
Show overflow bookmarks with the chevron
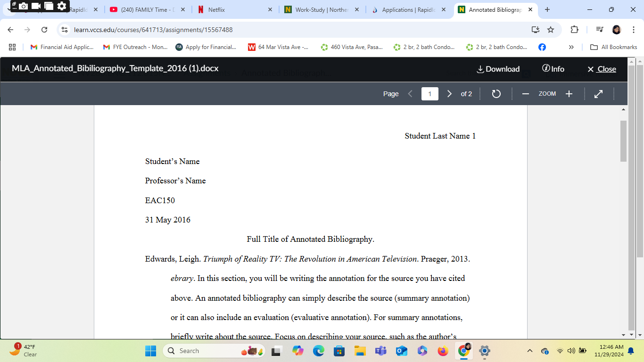[x=571, y=47]
